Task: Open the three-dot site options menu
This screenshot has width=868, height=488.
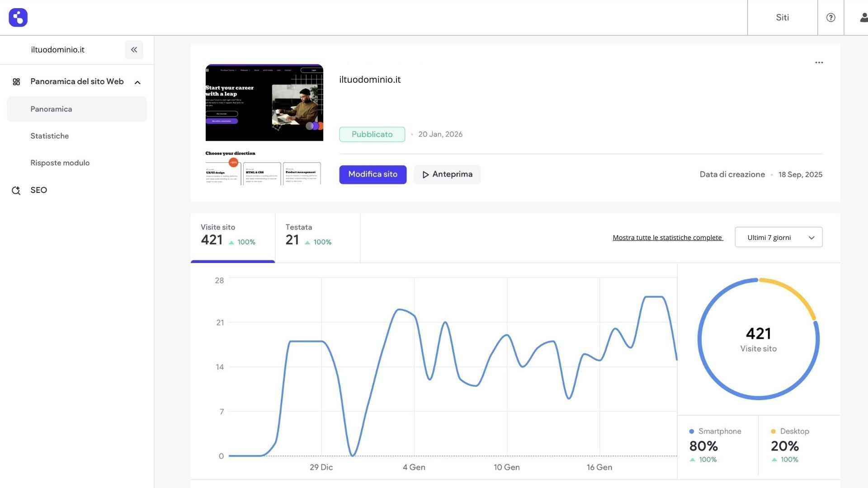Action: pos(819,62)
